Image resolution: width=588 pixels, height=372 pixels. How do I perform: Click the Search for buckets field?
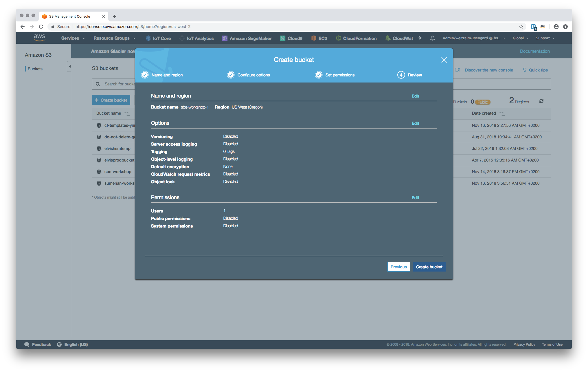(x=120, y=84)
